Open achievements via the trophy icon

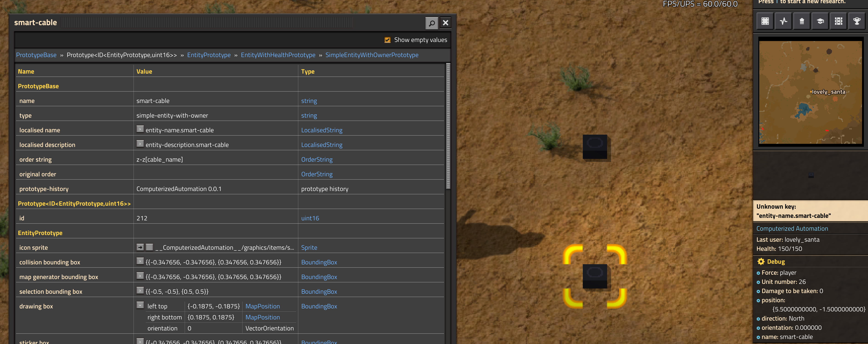coord(857,21)
